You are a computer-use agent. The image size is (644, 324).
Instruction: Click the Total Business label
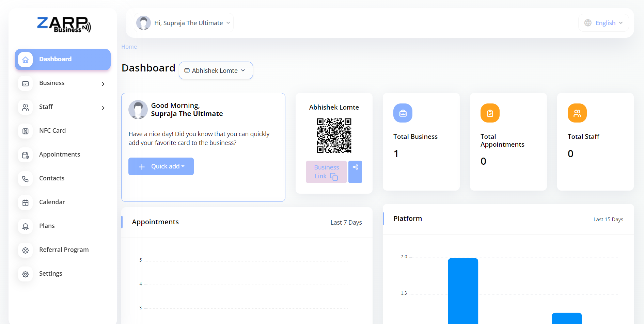(415, 136)
